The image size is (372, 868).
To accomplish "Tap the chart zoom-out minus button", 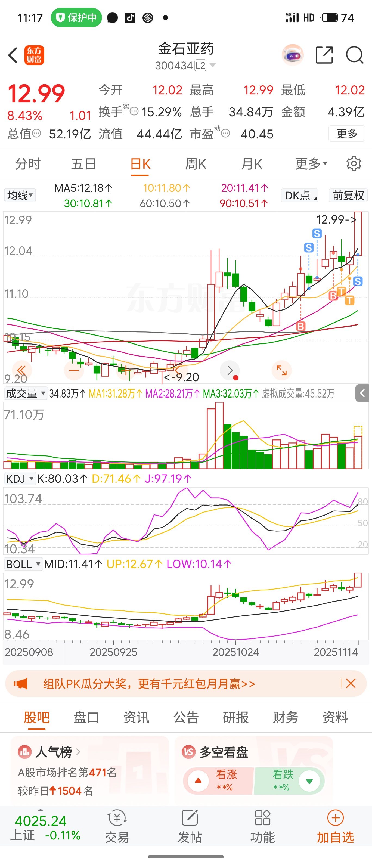I will point(74,371).
